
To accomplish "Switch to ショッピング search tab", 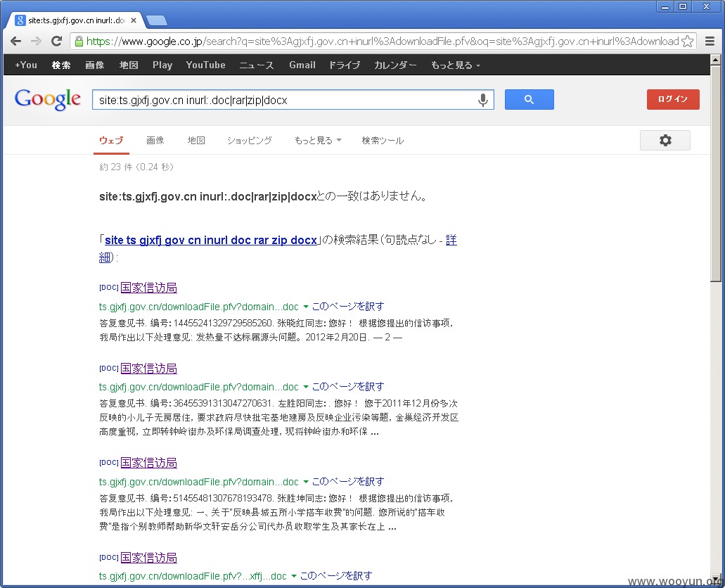I will pos(249,140).
